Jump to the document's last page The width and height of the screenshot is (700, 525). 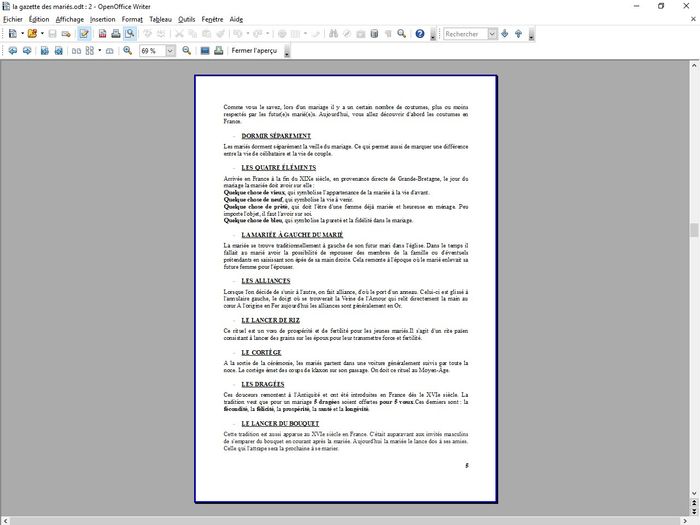[x=58, y=50]
